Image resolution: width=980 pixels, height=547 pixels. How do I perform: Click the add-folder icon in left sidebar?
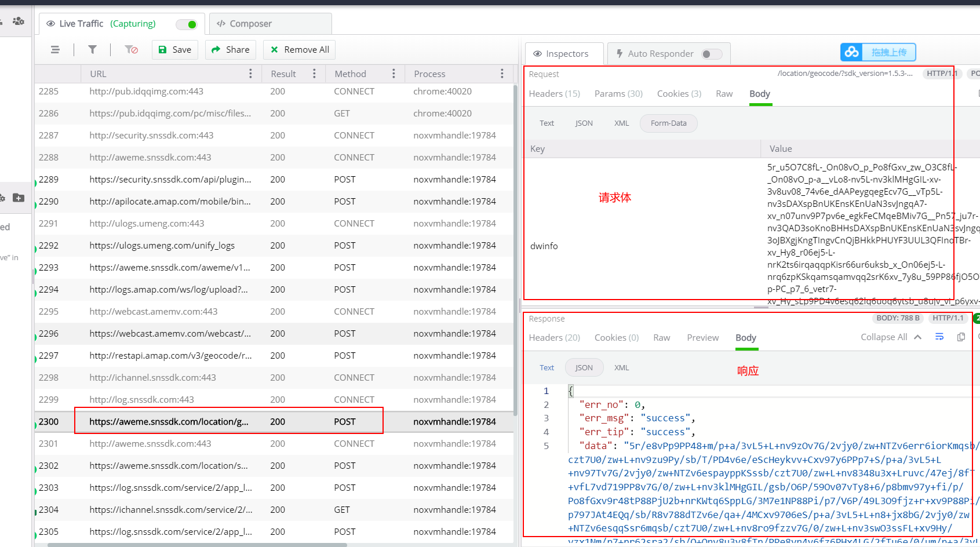click(x=19, y=198)
